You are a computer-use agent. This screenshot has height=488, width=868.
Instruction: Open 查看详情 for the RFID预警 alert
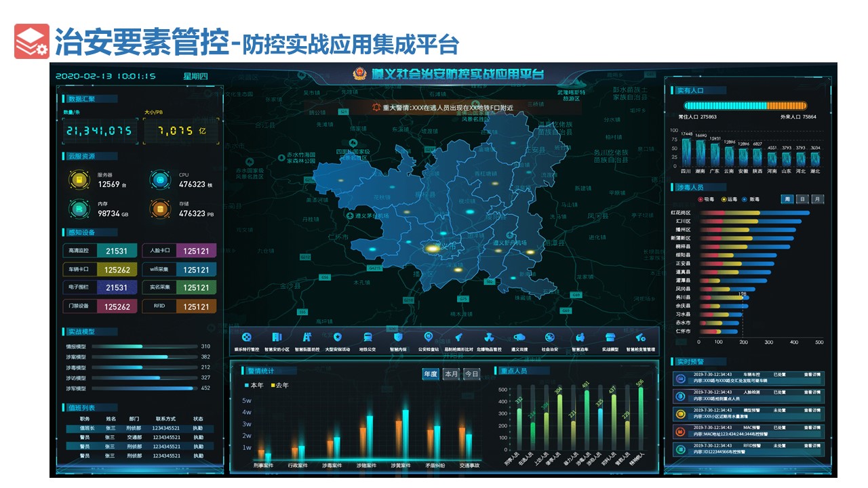pos(812,445)
